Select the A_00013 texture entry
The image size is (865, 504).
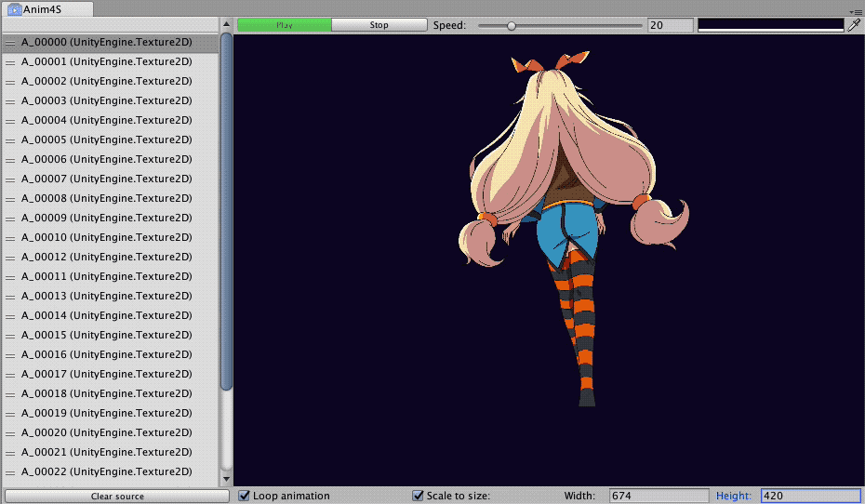click(x=111, y=296)
